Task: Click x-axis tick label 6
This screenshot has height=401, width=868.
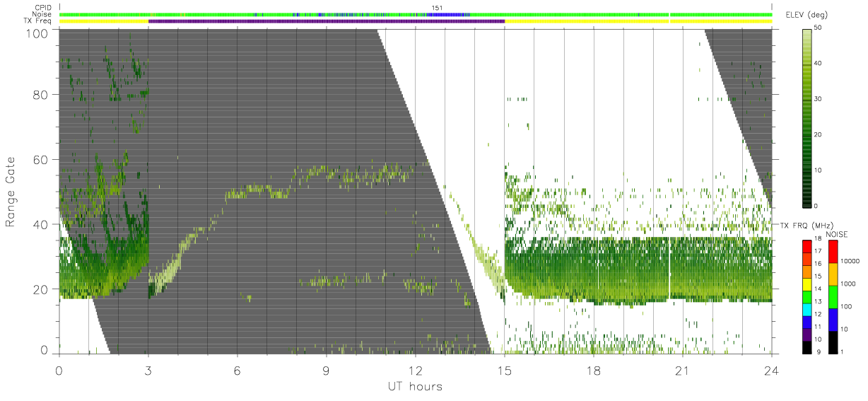Action: click(x=237, y=370)
